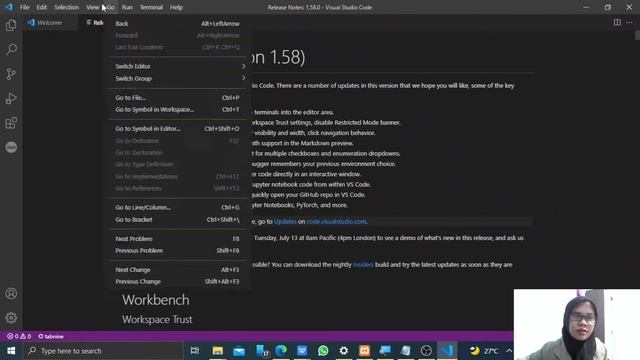Switch to the Welcome tab
The width and height of the screenshot is (640, 360).
point(50,22)
